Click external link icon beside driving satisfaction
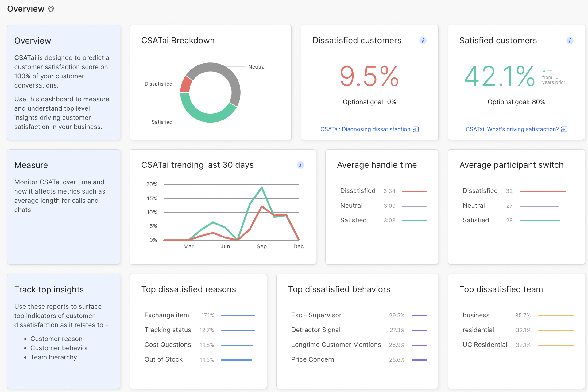 564,129
